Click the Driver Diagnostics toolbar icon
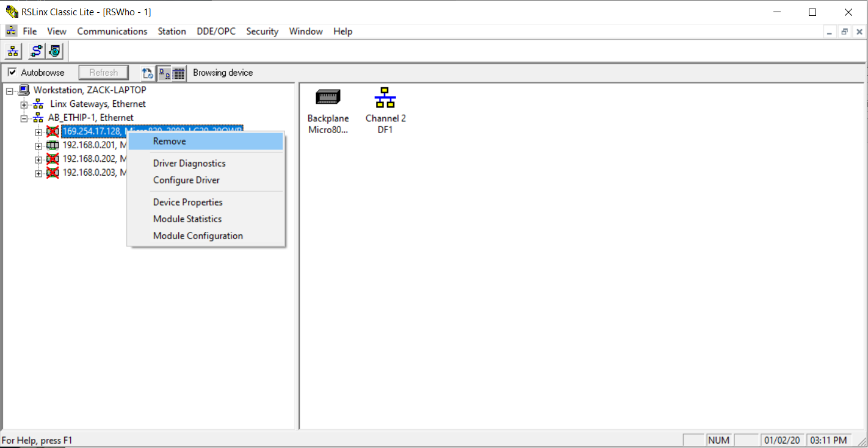This screenshot has height=448, width=868. [55, 51]
